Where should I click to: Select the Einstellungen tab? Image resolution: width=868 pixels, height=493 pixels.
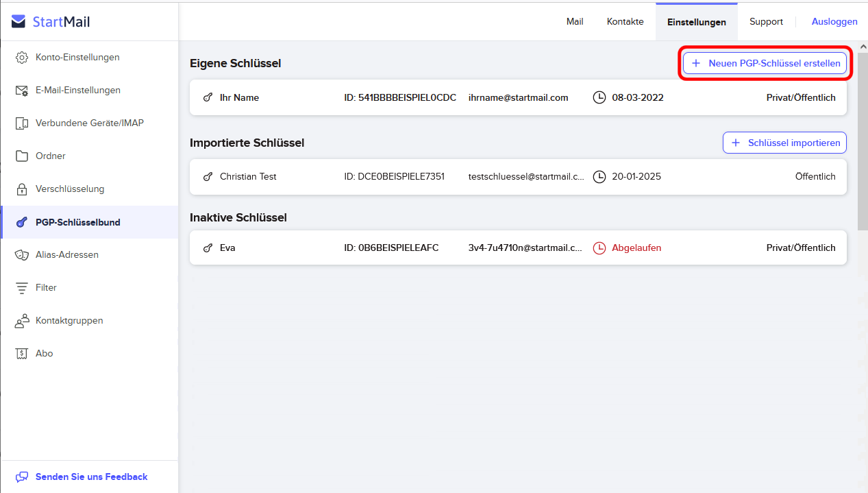[x=697, y=22]
